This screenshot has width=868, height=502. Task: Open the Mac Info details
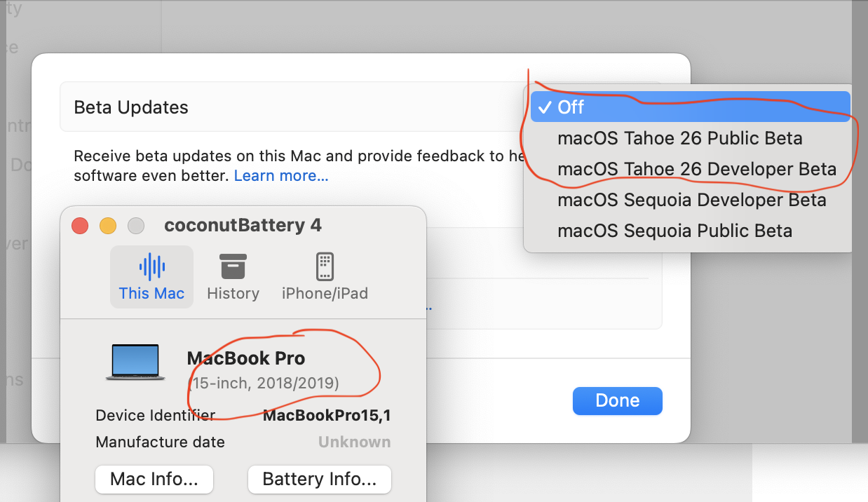(x=154, y=480)
